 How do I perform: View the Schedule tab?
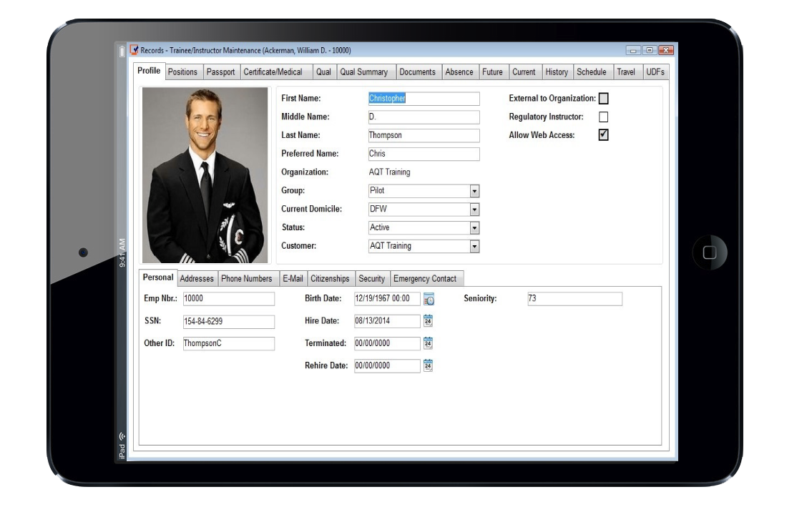pos(592,72)
